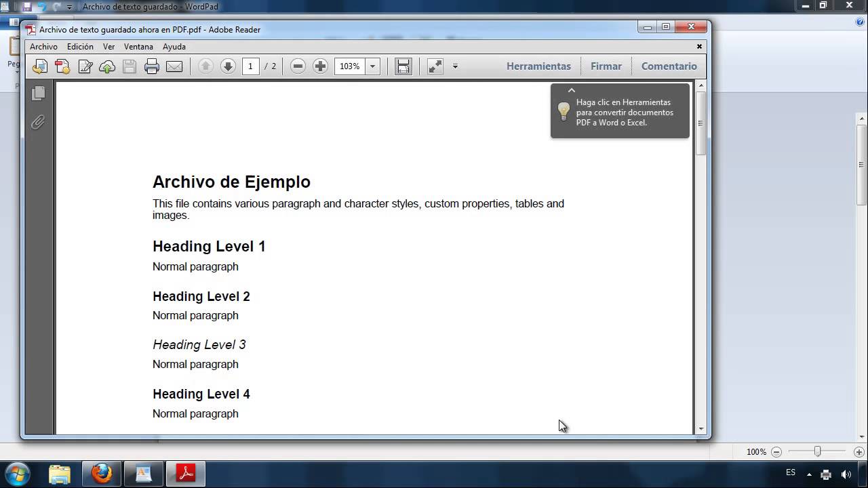Open the Ver menu

tap(108, 47)
